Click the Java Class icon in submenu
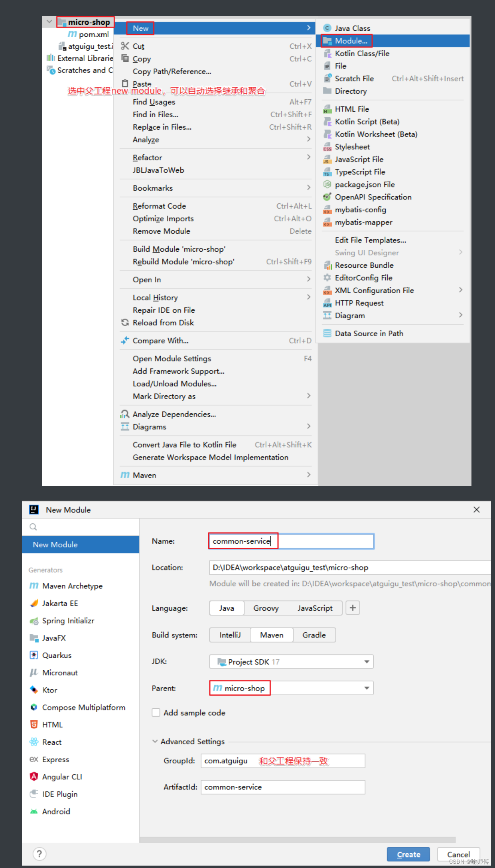Image resolution: width=495 pixels, height=868 pixels. point(327,28)
